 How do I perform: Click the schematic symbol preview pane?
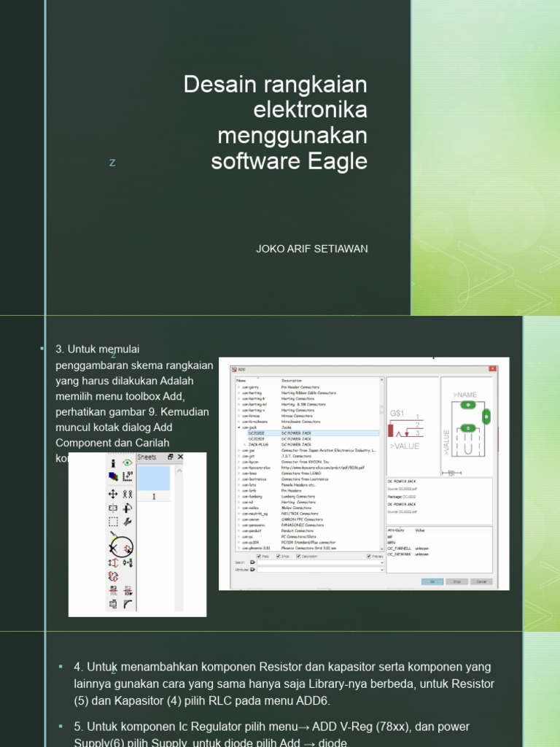(x=413, y=426)
